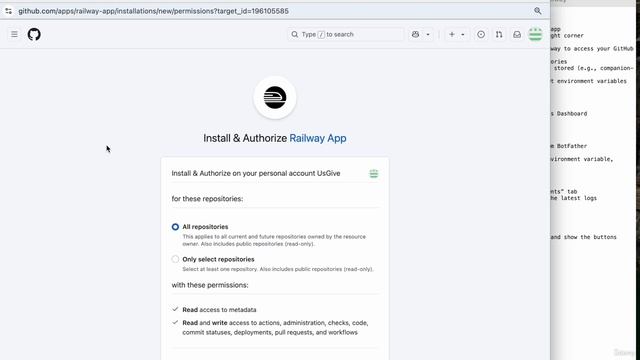This screenshot has width=640, height=360.
Task: Click the UsGive account avatar in card
Action: (373, 174)
